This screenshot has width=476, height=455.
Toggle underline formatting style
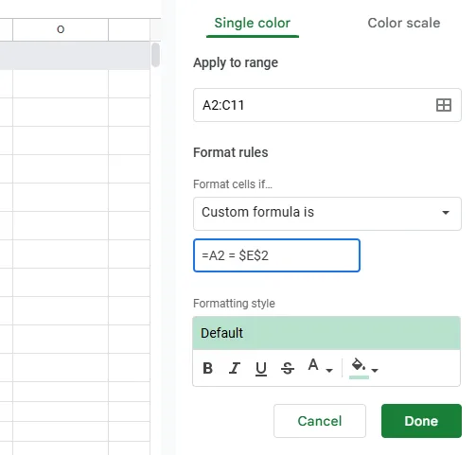pyautogui.click(x=261, y=368)
